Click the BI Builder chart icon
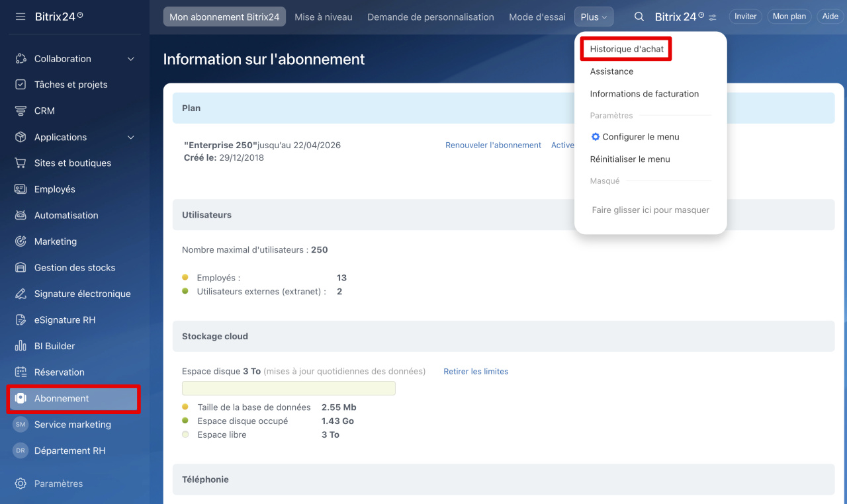 (21, 346)
